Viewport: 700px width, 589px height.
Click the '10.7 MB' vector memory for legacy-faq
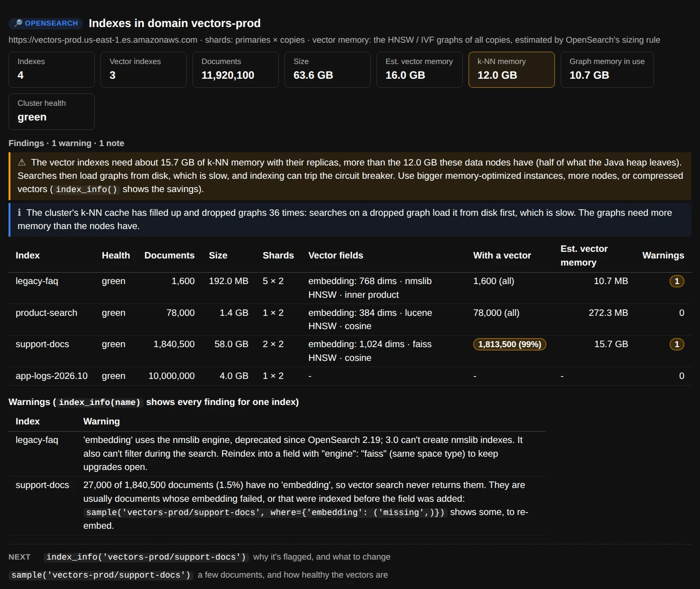tap(611, 281)
